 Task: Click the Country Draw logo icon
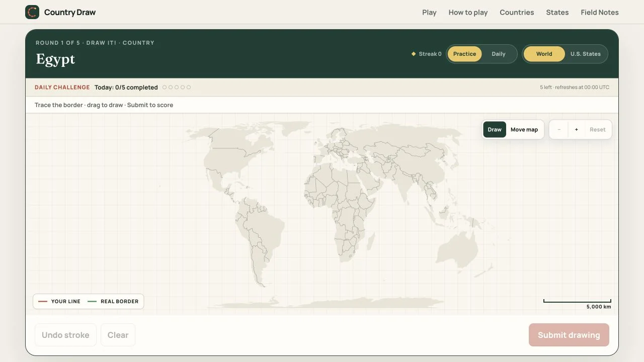[x=32, y=12]
